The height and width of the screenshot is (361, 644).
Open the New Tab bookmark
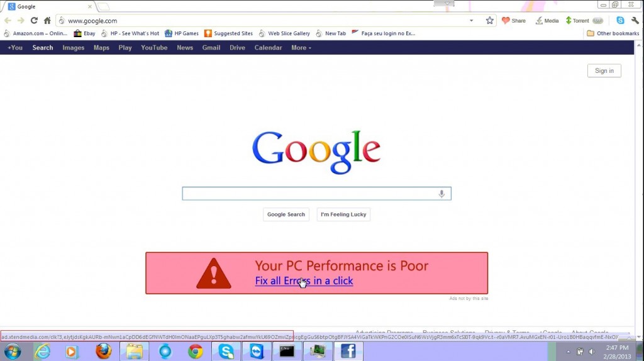331,33
